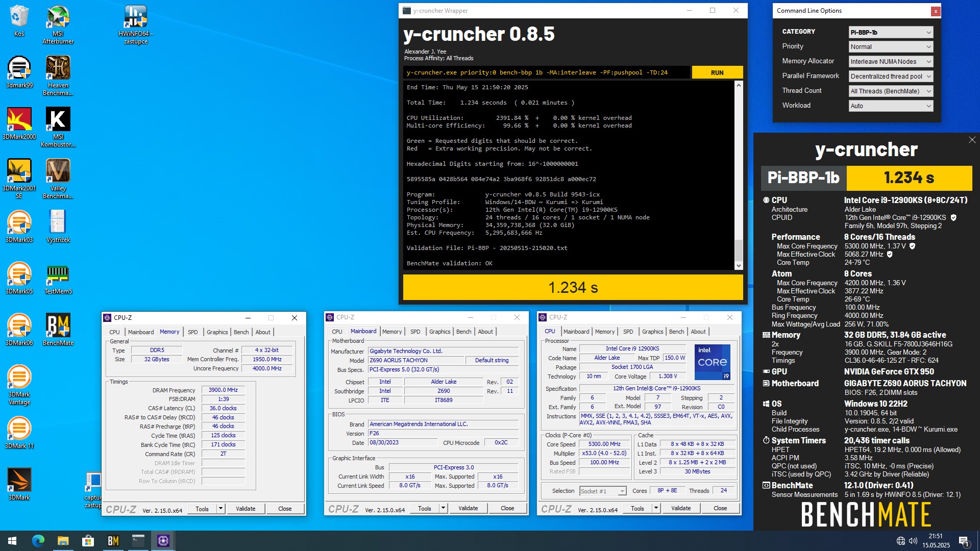Open 3DMark06 desktop icon
This screenshot has width=980, height=551.
(x=19, y=330)
